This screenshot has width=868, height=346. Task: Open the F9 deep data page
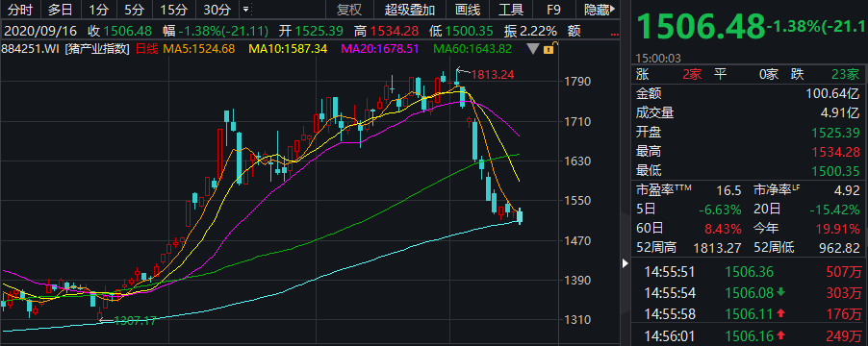(x=553, y=10)
